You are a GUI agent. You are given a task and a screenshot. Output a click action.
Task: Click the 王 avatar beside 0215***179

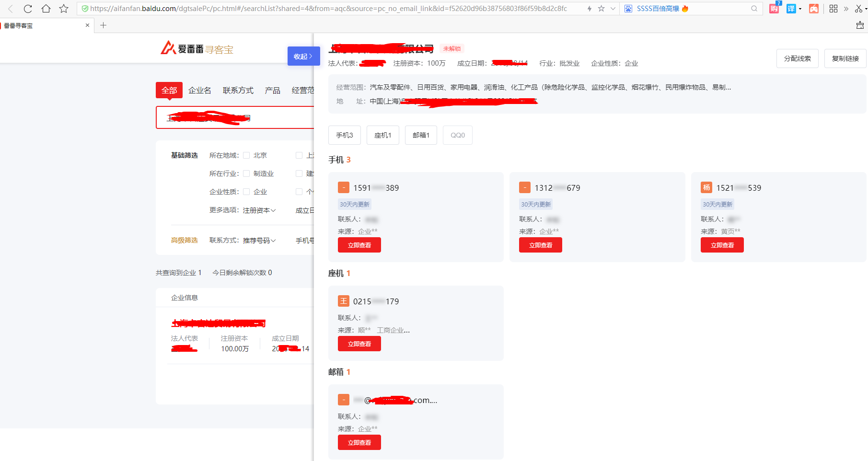(x=344, y=301)
